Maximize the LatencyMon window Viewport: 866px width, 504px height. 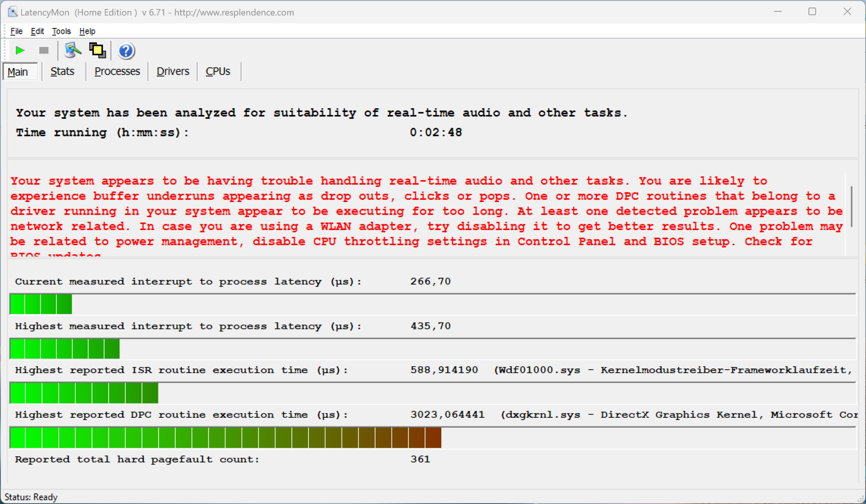coord(812,12)
